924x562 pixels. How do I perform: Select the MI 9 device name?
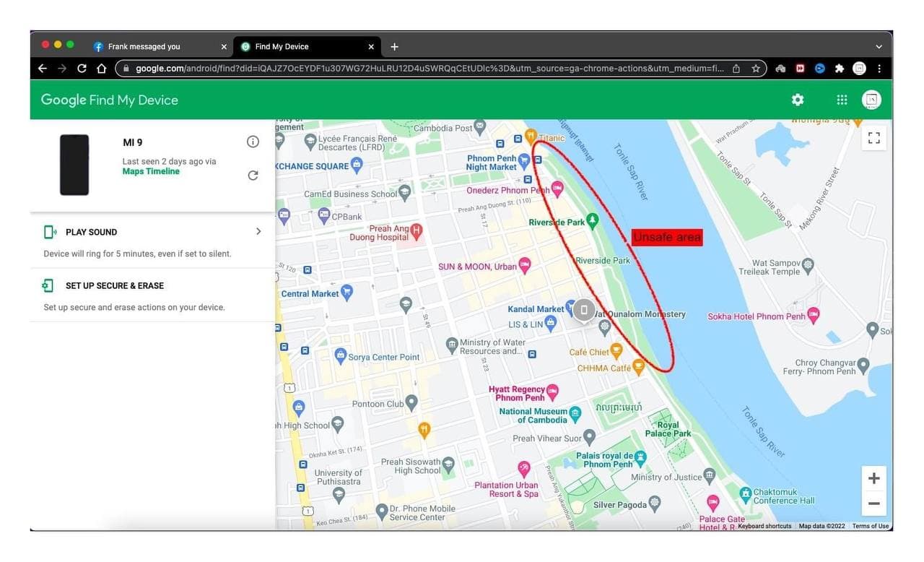133,142
